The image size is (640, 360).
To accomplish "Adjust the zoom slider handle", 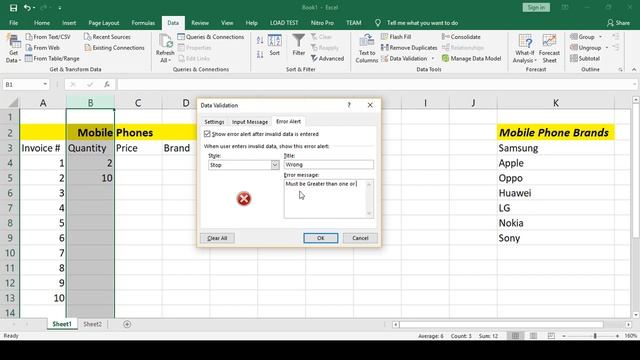I will point(595,336).
